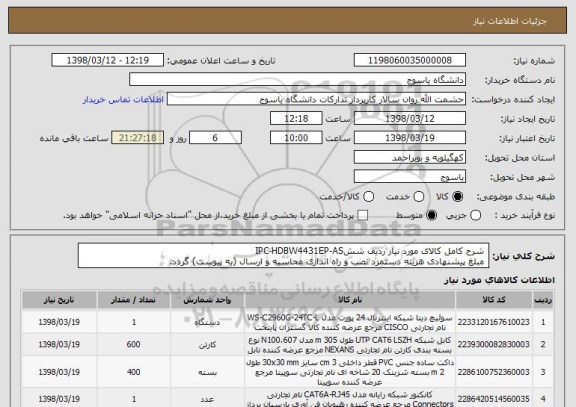Select the خدمت radio button
Image resolution: width=576 pixels, height=407 pixels.
[x=418, y=197]
